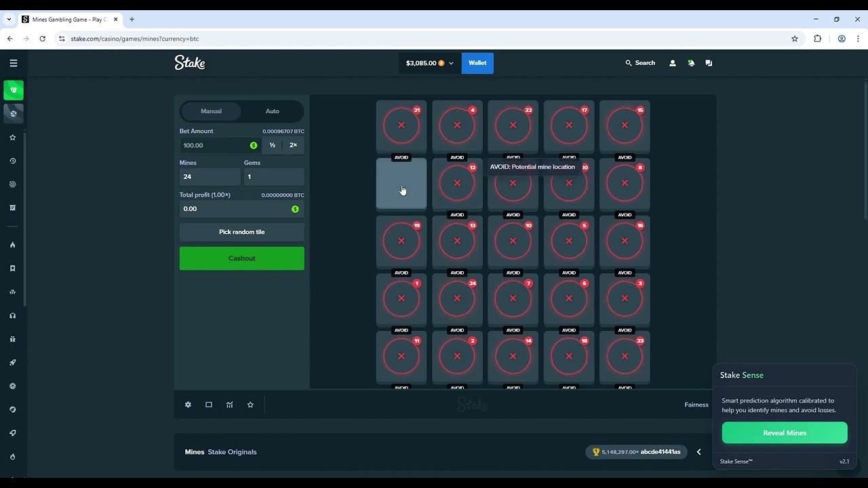This screenshot has height=488, width=868.
Task: Open the notifications bell icon
Action: point(691,63)
